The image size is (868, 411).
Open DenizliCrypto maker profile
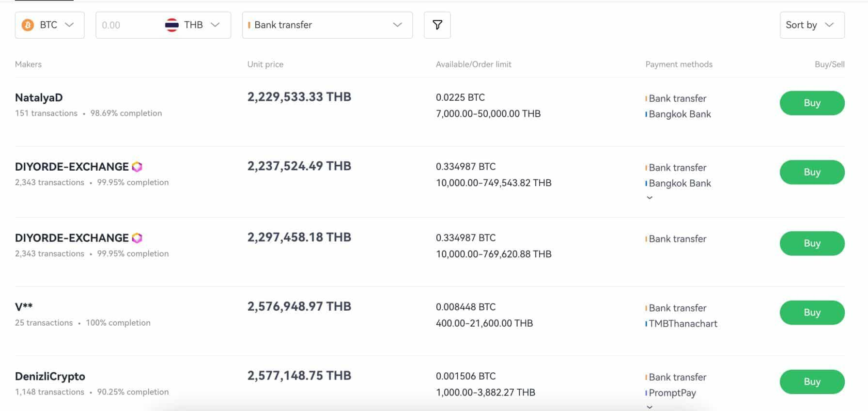pyautogui.click(x=50, y=376)
